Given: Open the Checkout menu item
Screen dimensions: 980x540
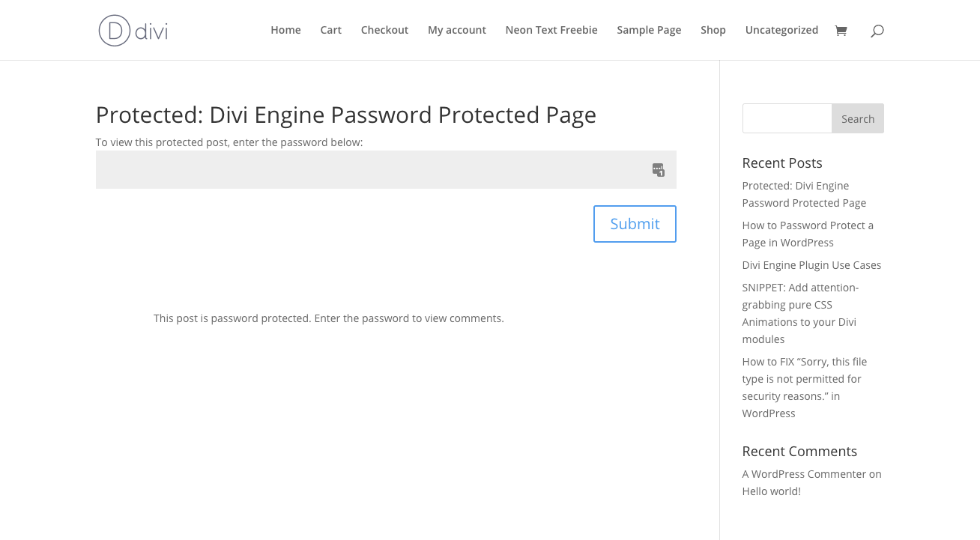Looking at the screenshot, I should point(384,30).
